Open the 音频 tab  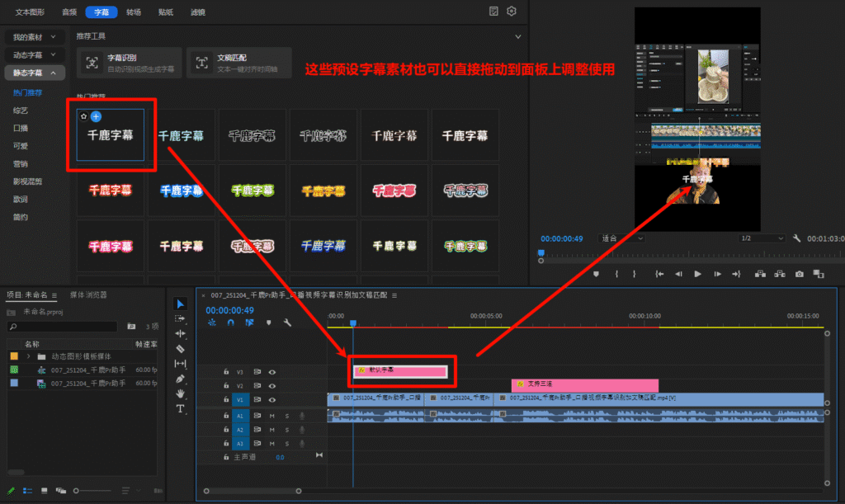point(69,12)
